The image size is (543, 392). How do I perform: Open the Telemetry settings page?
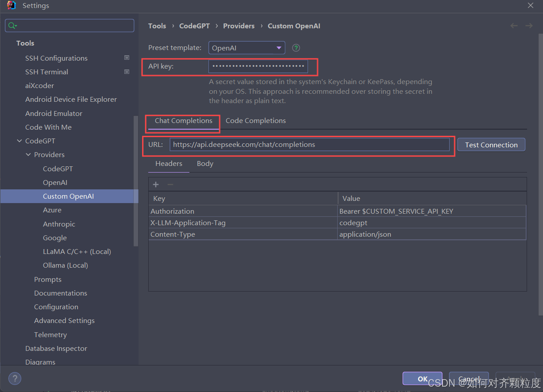click(50, 334)
